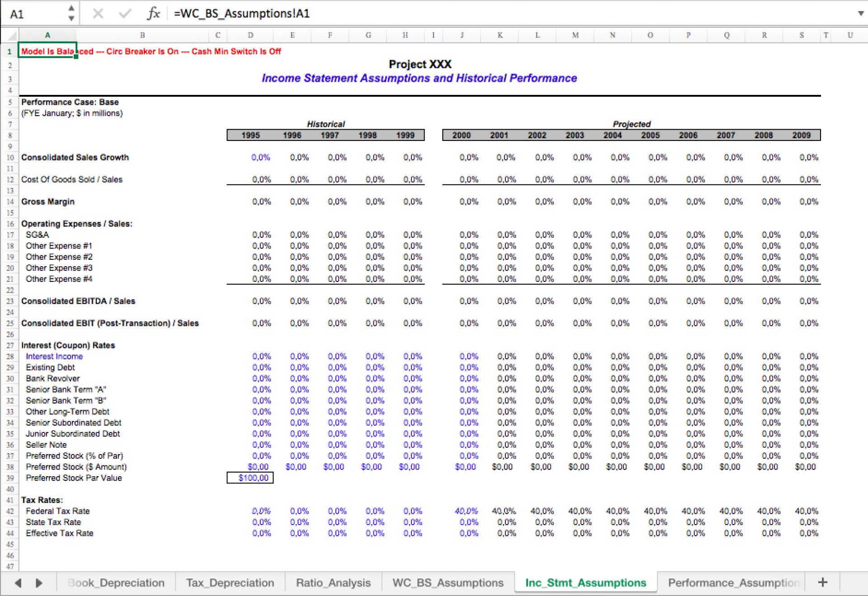Open the Ratio_Analysis sheet tab
This screenshot has width=868, height=596.
[333, 583]
